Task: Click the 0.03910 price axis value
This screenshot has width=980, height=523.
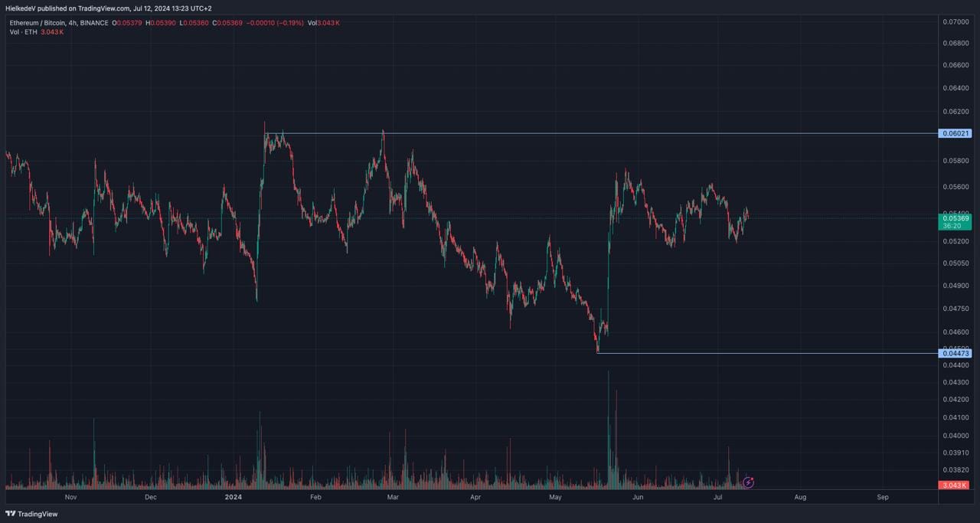Action: click(x=955, y=453)
